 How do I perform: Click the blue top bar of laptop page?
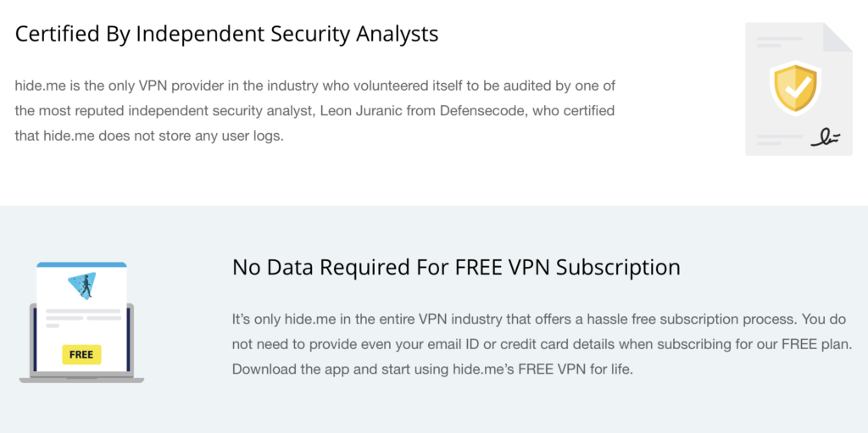coord(81,264)
